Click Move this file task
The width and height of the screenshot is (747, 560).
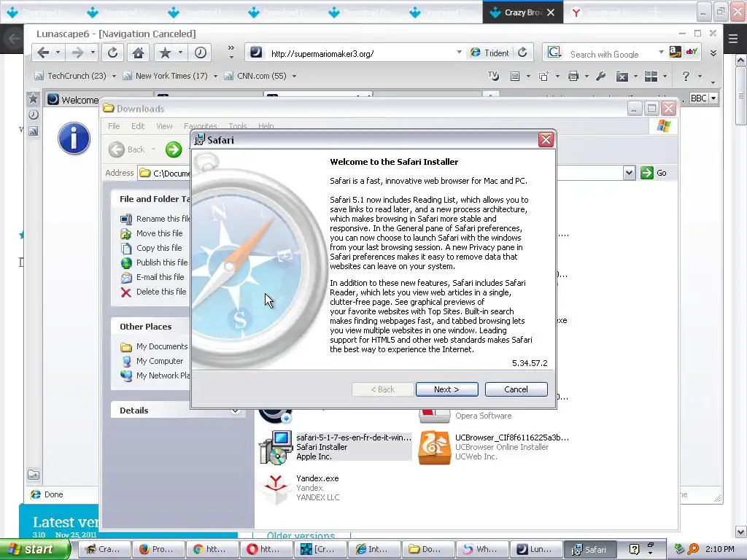click(152, 233)
